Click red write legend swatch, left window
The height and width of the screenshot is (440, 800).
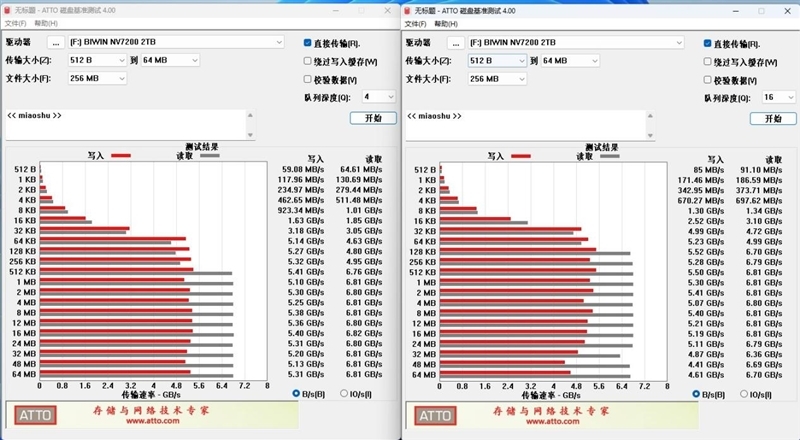click(x=121, y=156)
